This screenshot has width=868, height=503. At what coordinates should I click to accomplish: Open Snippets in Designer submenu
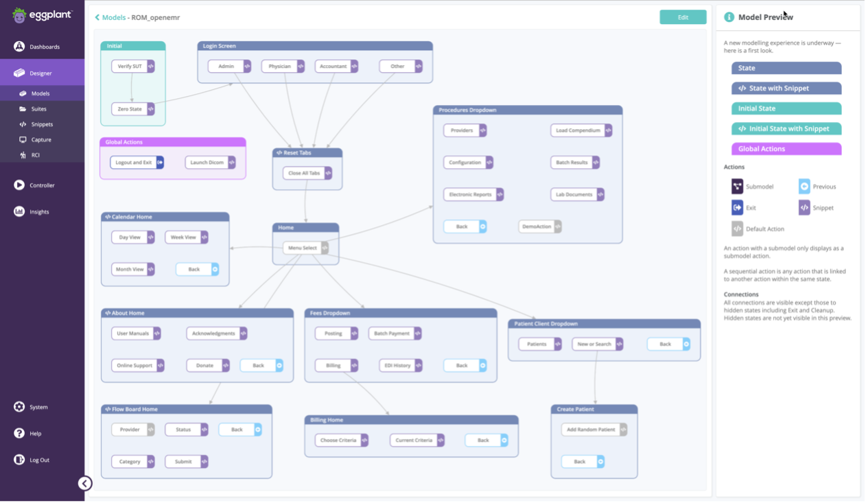41,124
